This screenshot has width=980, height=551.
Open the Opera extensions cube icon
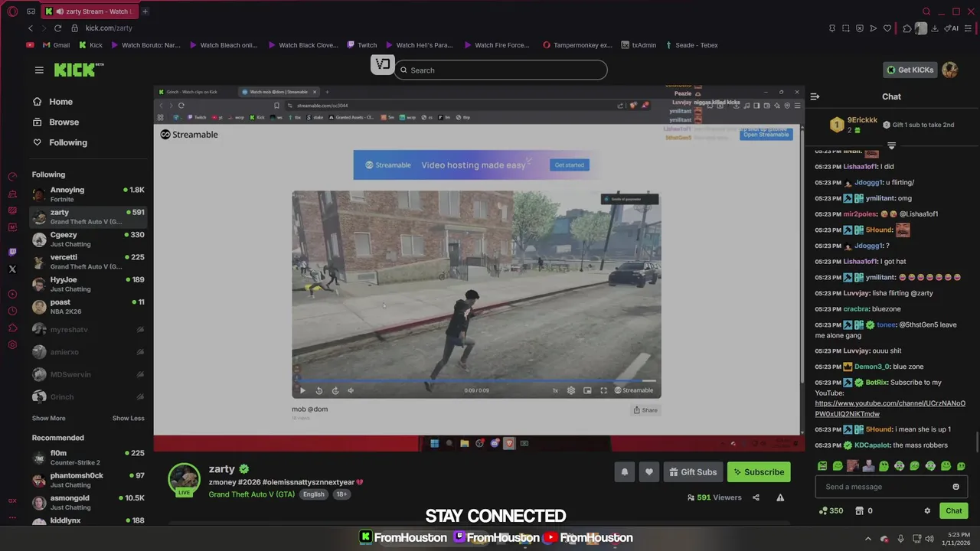click(907, 28)
